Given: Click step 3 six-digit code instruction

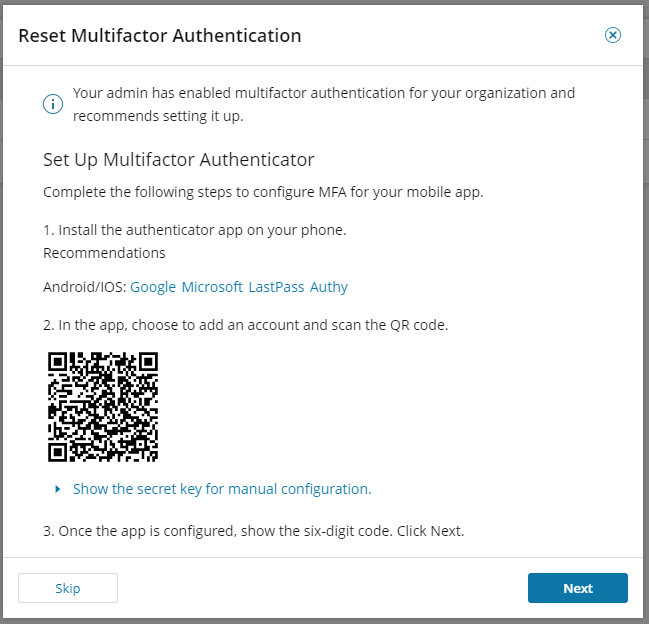Looking at the screenshot, I should point(254,531).
